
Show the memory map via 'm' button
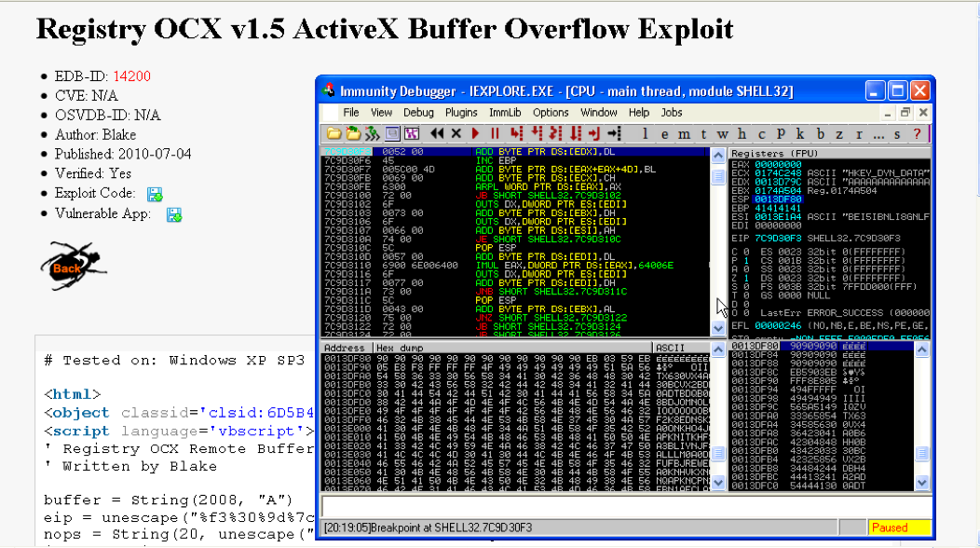tap(685, 133)
